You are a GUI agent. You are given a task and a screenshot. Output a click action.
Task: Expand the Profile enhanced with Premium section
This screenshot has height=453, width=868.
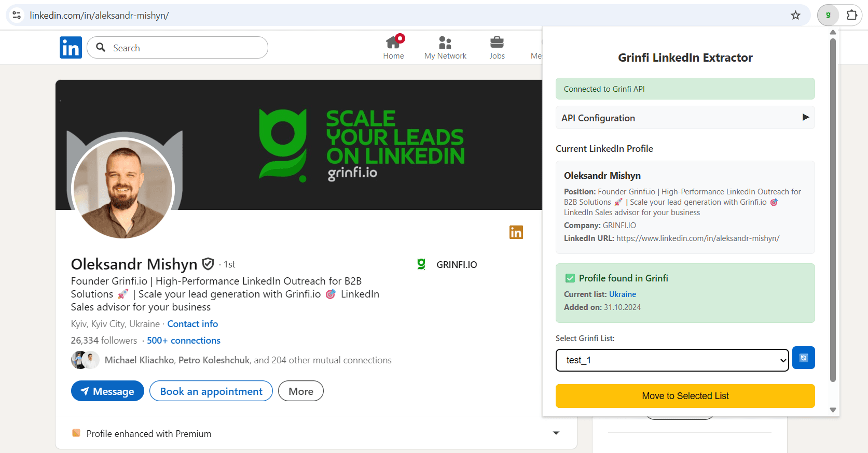556,433
